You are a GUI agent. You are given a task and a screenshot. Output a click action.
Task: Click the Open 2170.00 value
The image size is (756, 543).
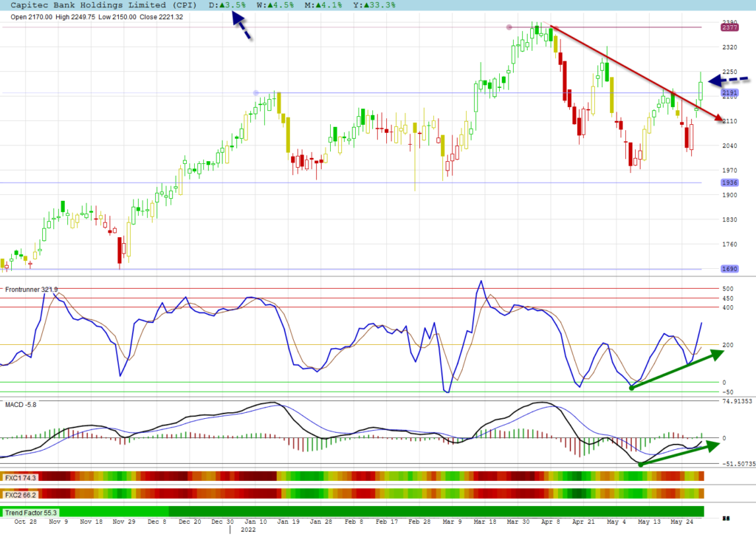tap(31, 17)
